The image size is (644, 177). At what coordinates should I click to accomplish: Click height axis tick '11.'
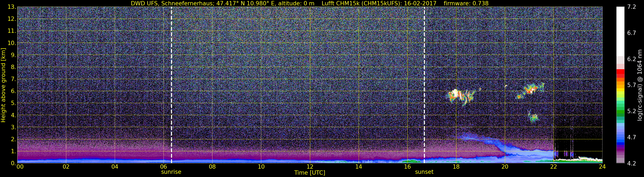point(12,31)
